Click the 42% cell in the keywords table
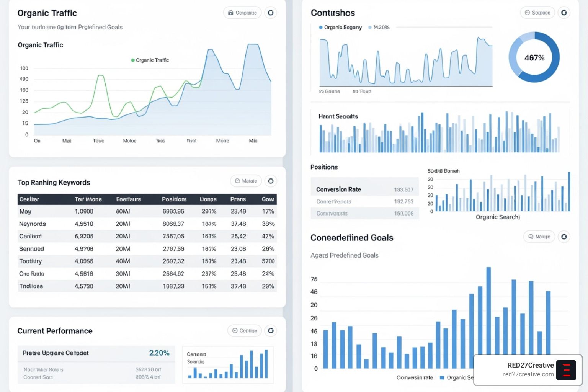This screenshot has height=392, width=588. (268, 236)
